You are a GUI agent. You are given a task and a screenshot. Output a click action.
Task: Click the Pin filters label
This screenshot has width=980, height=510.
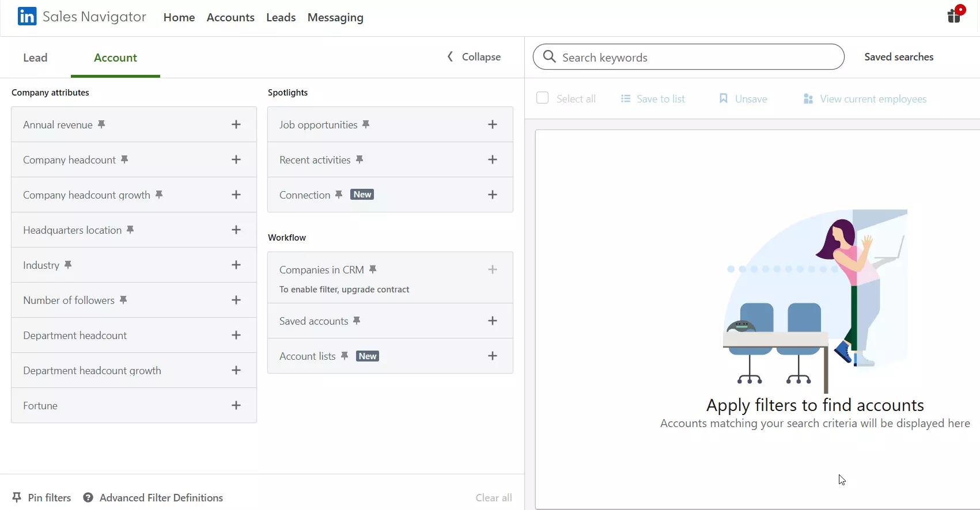(x=50, y=497)
